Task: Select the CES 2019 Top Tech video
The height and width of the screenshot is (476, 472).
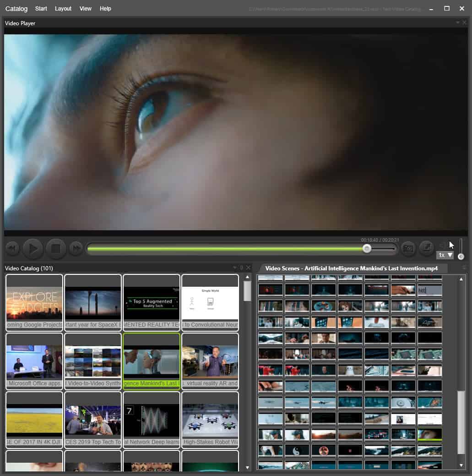Action: [x=93, y=420]
